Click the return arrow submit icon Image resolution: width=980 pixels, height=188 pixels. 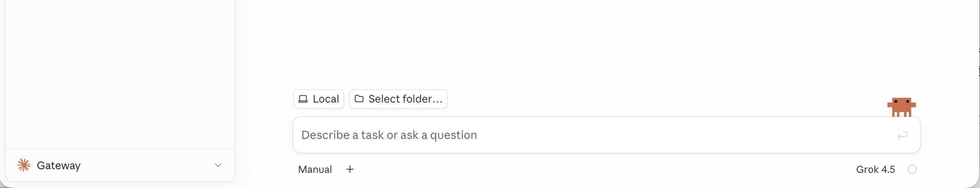point(902,135)
